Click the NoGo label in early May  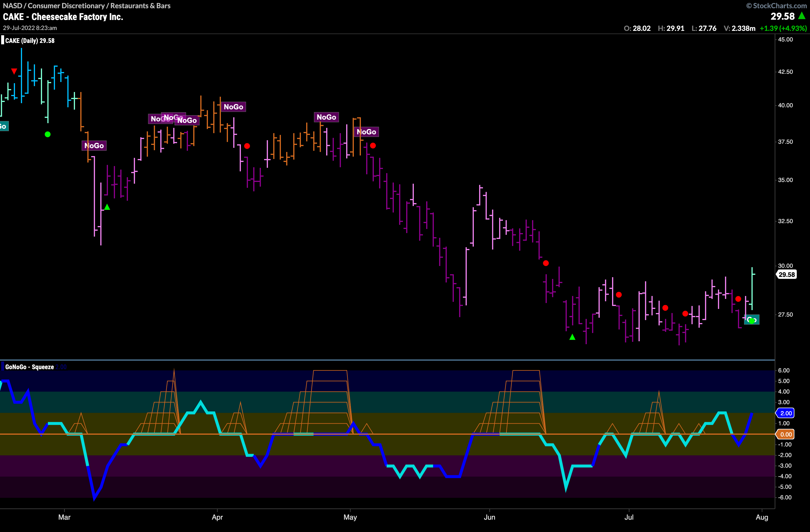pos(366,132)
